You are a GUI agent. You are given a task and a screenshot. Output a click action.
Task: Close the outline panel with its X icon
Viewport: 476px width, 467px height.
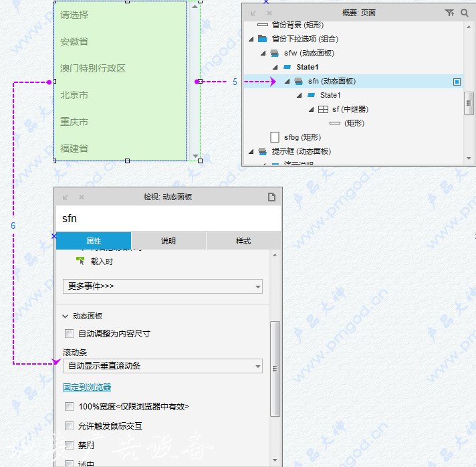[269, 13]
